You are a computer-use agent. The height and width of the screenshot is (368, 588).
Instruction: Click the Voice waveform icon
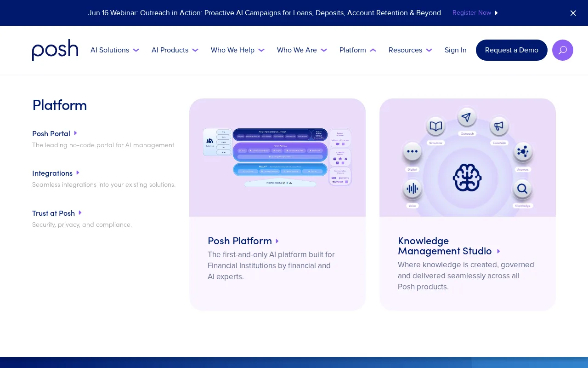tap(413, 188)
